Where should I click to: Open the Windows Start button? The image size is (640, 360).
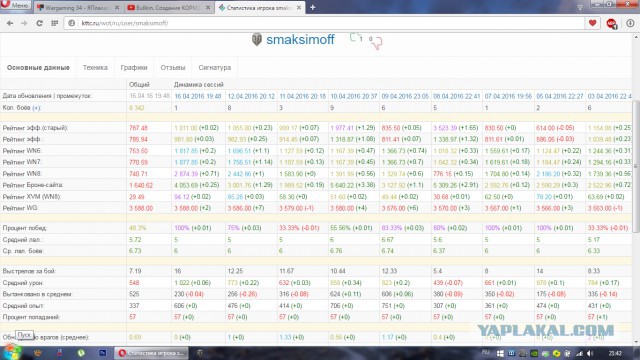pos(11,352)
